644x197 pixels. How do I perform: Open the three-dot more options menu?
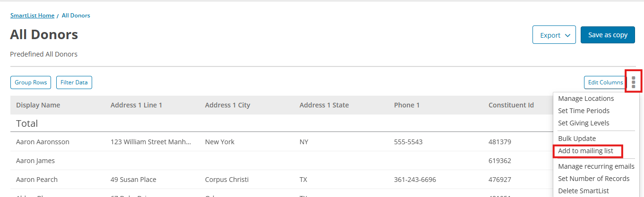[634, 81]
